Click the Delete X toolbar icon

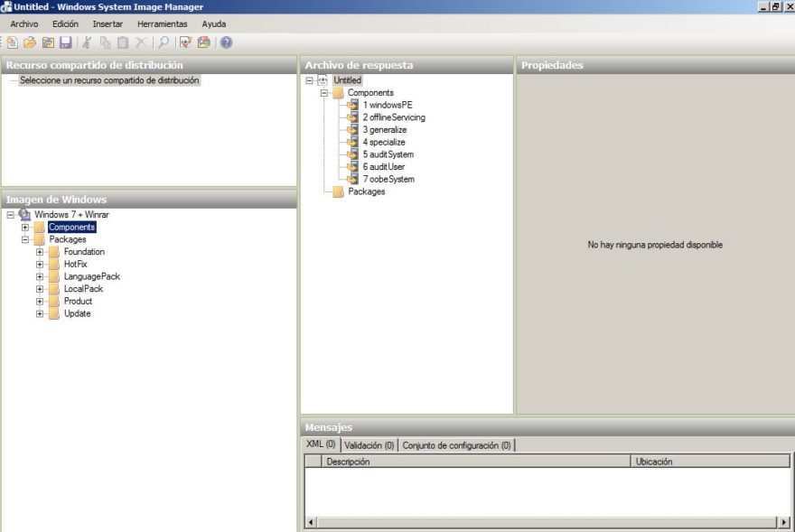click(x=141, y=42)
